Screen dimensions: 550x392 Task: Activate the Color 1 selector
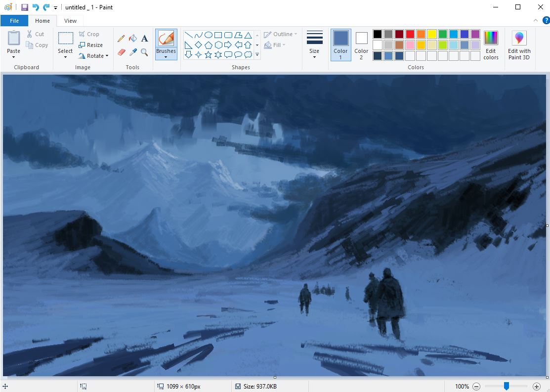point(340,45)
